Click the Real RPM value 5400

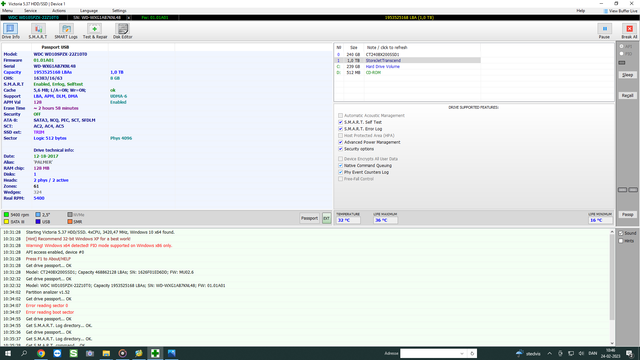(x=39, y=198)
